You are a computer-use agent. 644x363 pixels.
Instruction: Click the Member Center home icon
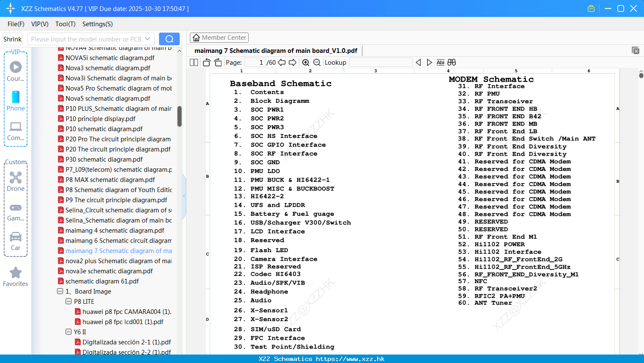[196, 38]
